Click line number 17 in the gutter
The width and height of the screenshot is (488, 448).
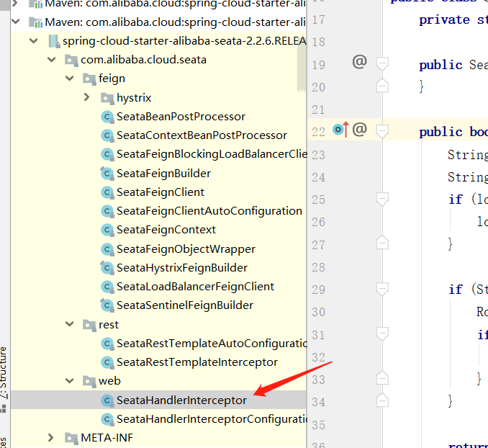click(318, 20)
